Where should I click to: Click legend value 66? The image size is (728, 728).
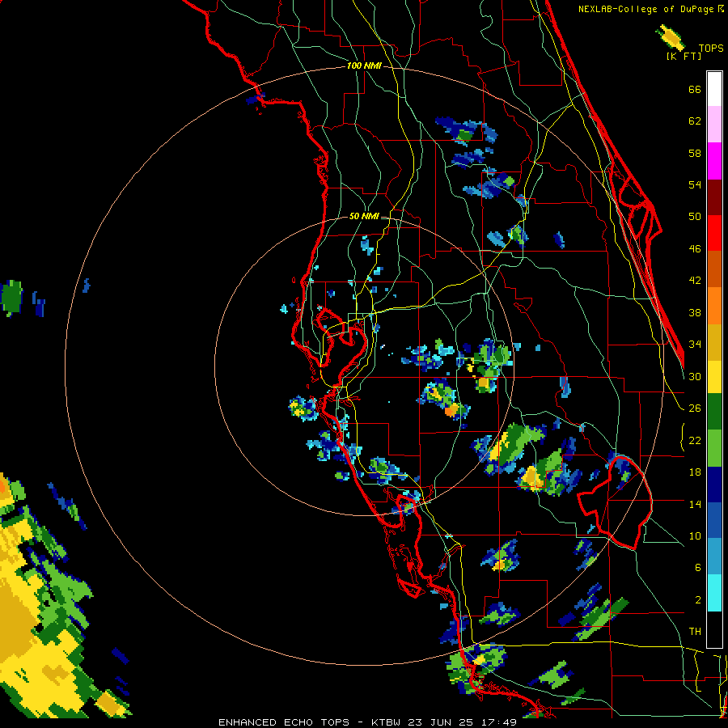[x=695, y=90]
